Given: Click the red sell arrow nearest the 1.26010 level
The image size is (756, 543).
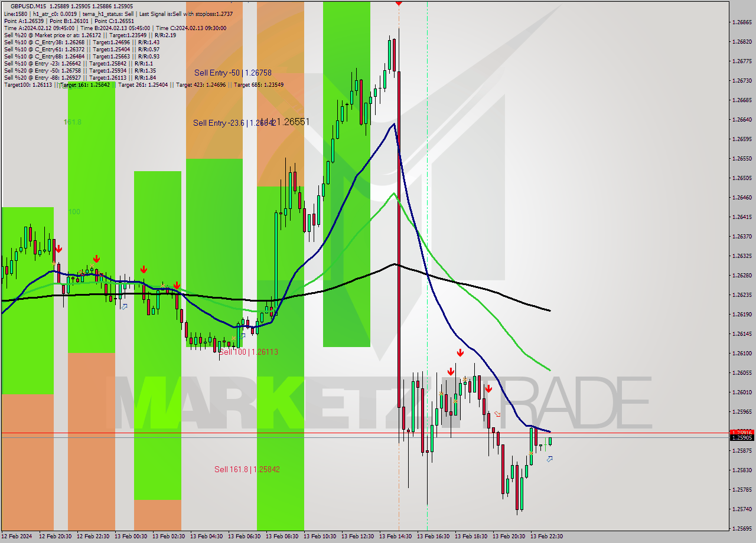Looking at the screenshot, I should (x=488, y=389).
